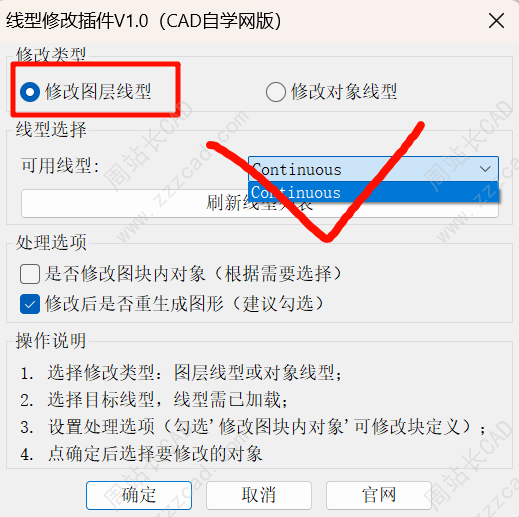
Task: Choose the 修改对象线型 radio option
Action: 276,92
